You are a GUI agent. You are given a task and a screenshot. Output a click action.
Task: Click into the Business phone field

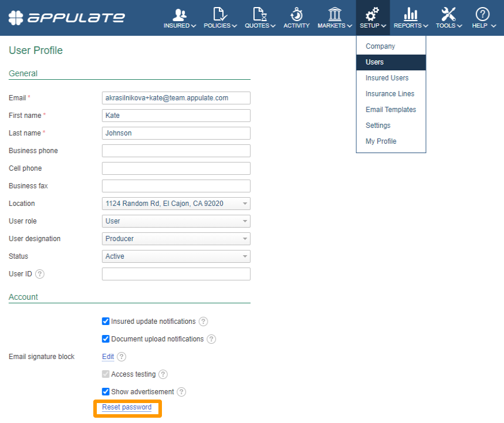[176, 151]
